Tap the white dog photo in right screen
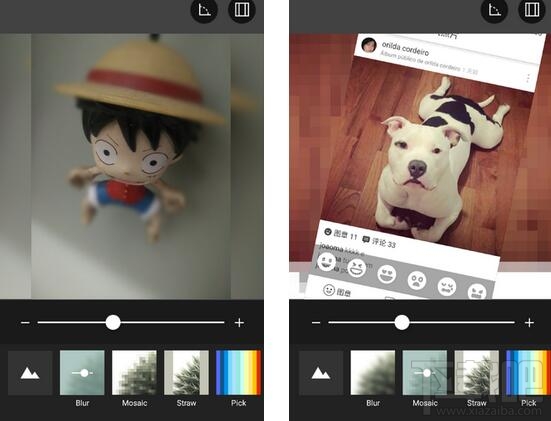 pos(427,155)
